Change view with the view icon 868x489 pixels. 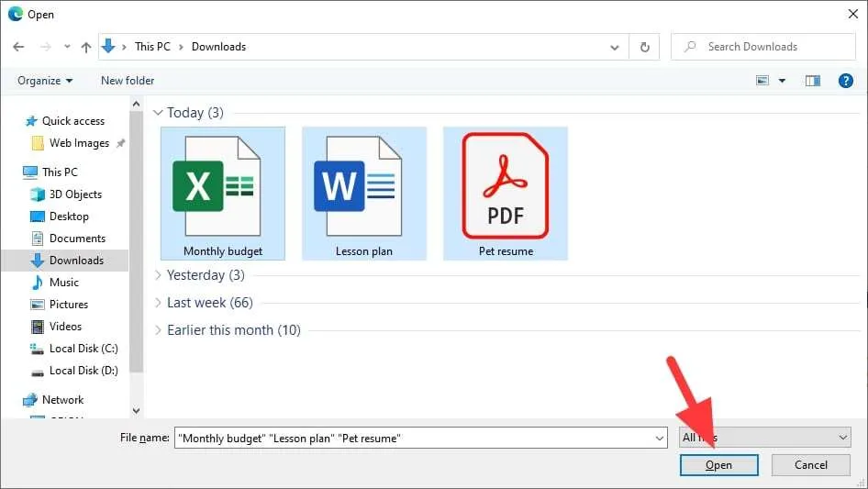coord(762,81)
